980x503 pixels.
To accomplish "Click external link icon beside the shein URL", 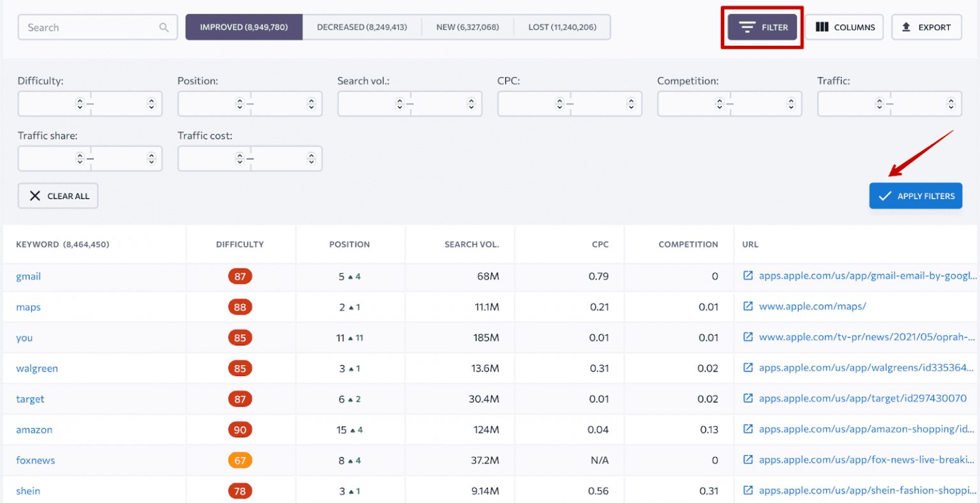I will pos(748,490).
